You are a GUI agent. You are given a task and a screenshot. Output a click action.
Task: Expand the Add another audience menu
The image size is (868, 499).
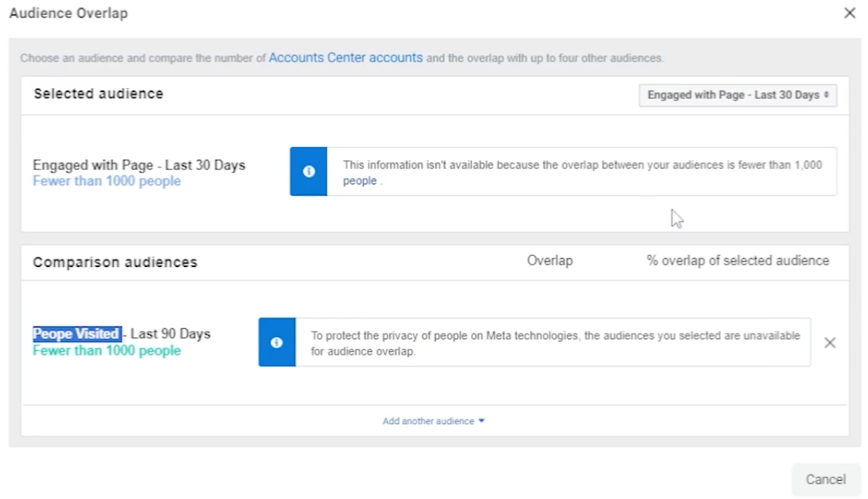(x=428, y=421)
